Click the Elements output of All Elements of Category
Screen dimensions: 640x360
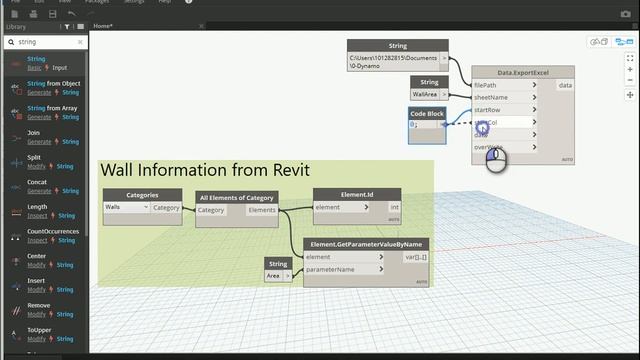tap(262, 210)
